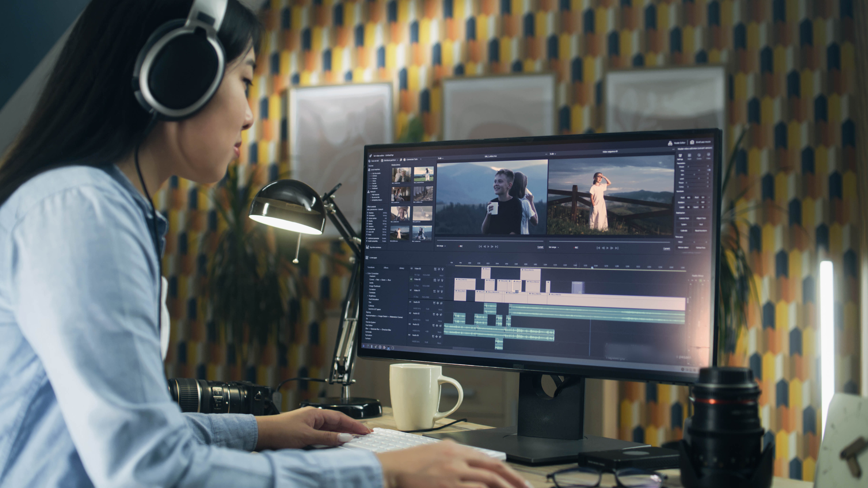
Task: Click the left preview progress bar
Action: (x=490, y=240)
